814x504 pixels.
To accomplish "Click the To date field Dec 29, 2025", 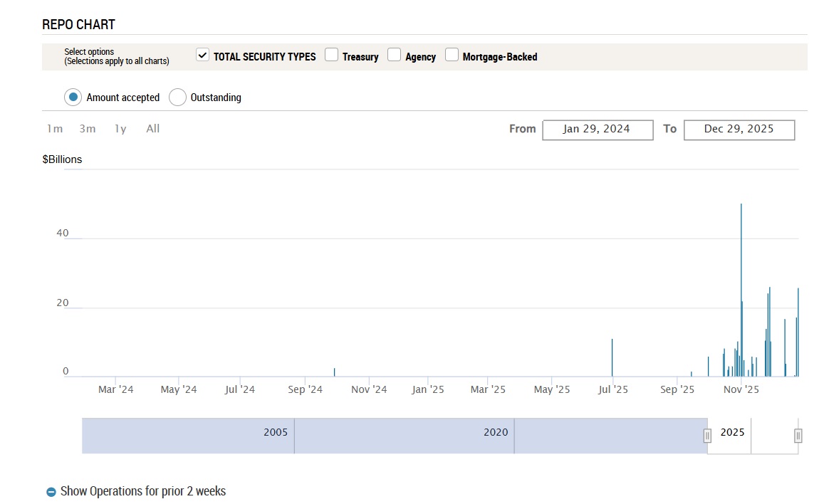I will pos(739,130).
